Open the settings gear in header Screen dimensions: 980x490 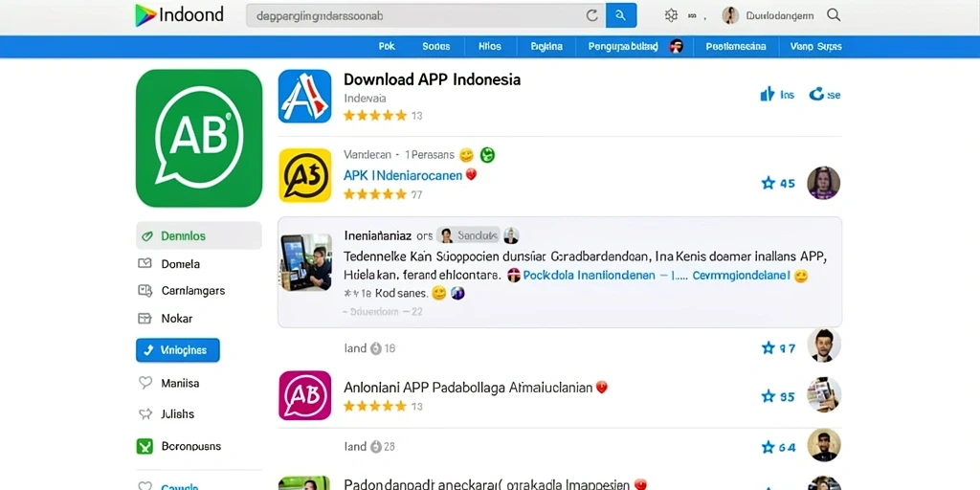click(671, 15)
